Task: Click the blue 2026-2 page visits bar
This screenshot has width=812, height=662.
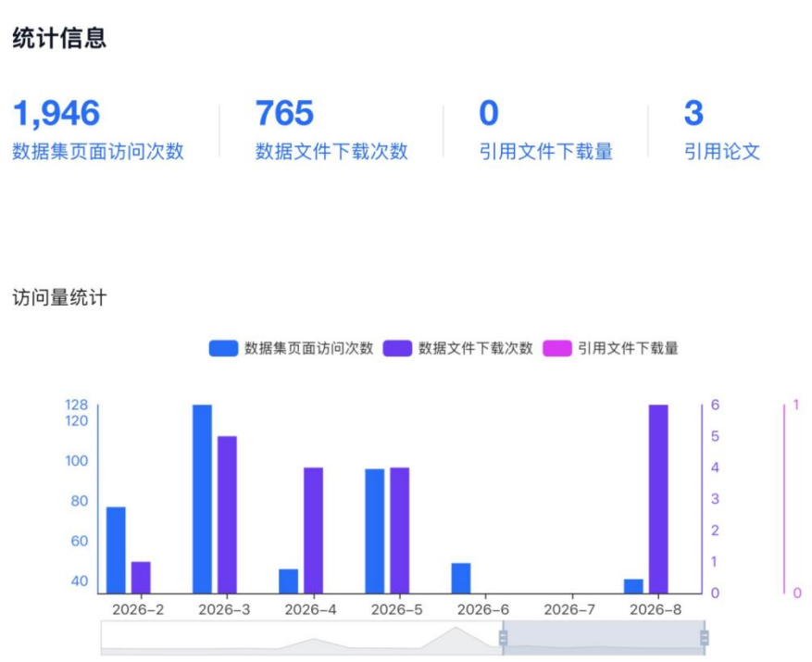Action: 116,550
